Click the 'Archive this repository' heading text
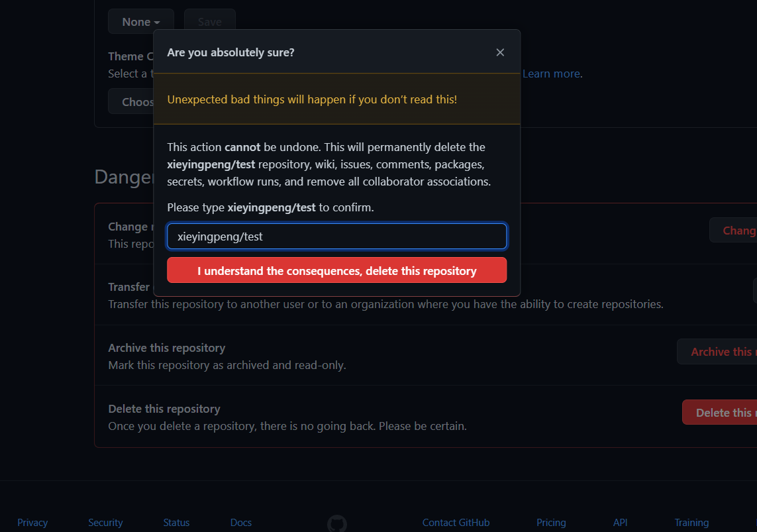This screenshot has height=532, width=757. pyautogui.click(x=166, y=348)
